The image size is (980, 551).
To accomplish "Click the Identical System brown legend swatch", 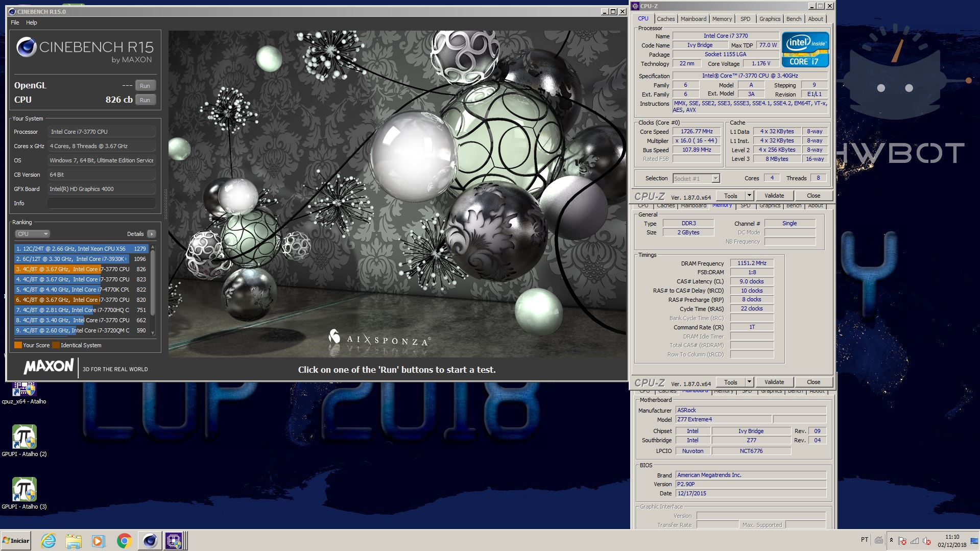I will point(56,345).
